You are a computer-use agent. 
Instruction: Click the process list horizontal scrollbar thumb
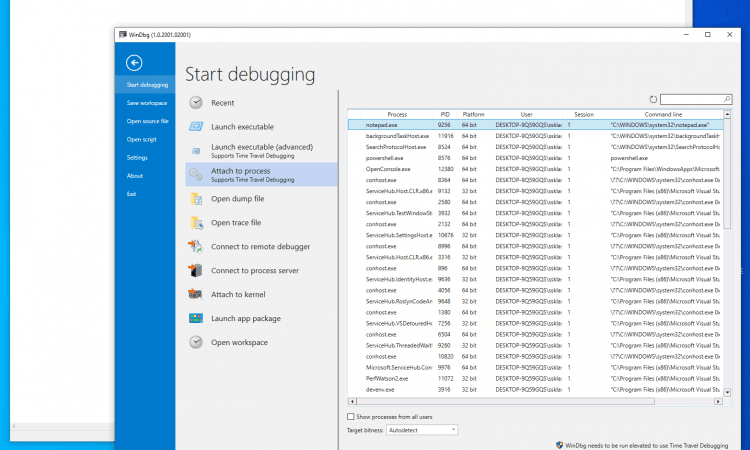point(506,401)
